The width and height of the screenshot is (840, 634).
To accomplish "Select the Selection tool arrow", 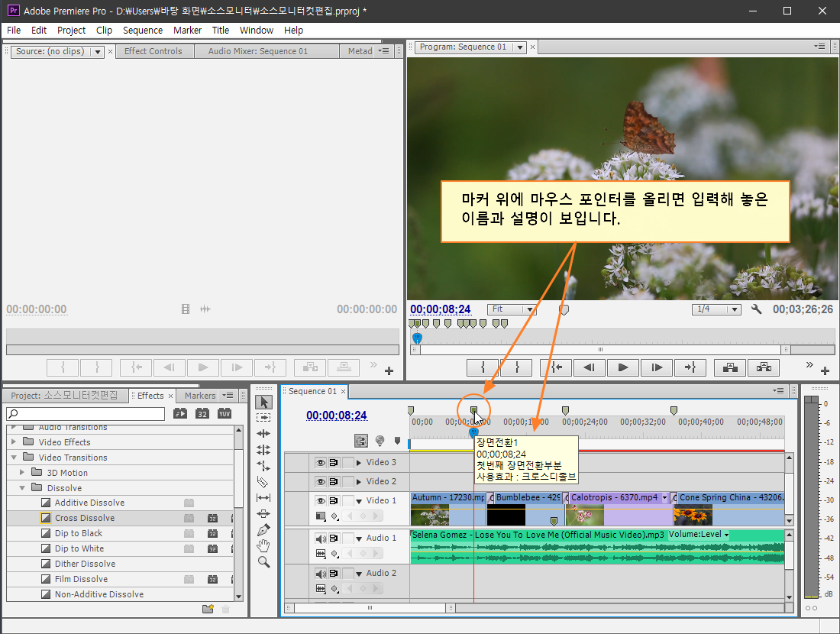I will coord(263,402).
